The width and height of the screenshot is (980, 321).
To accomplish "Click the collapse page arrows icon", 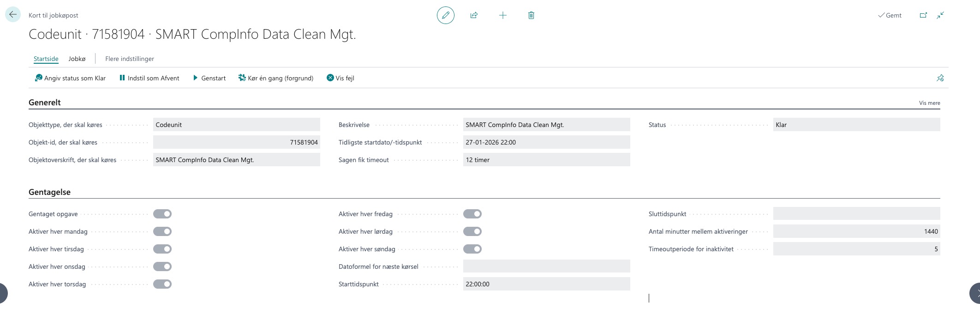I will 940,15.
